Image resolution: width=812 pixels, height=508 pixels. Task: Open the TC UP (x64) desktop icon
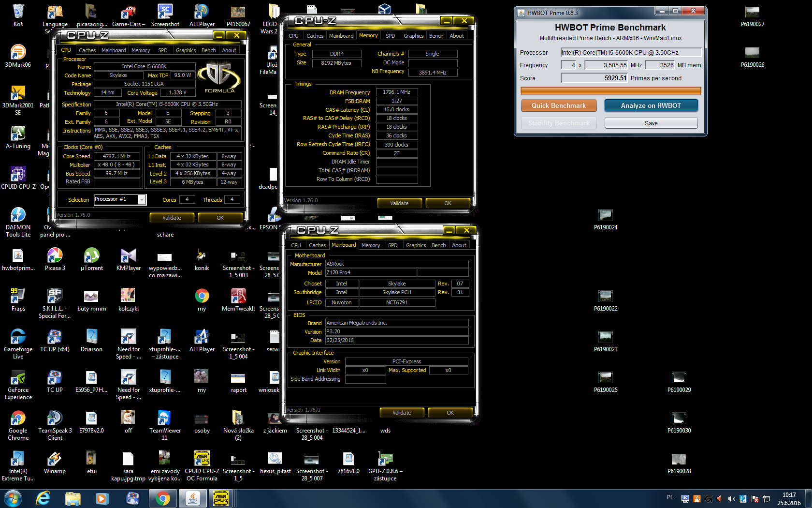(x=55, y=340)
